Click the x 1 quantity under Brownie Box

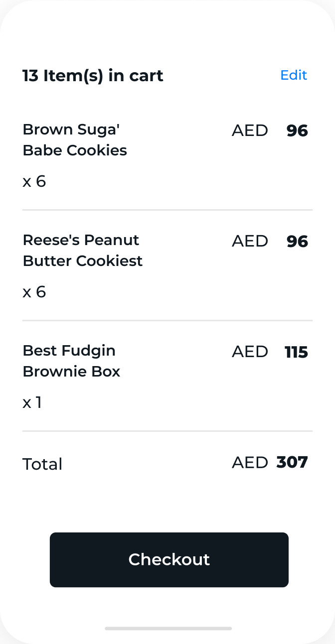click(32, 402)
